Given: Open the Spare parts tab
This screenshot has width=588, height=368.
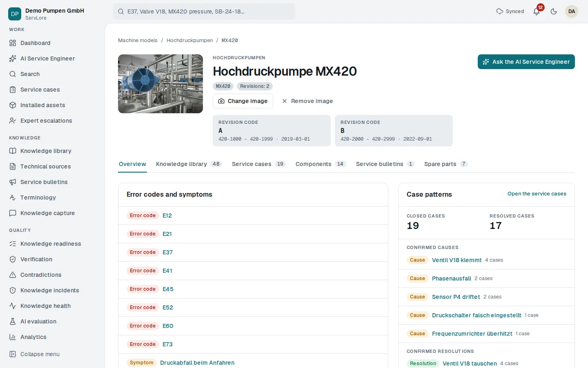Looking at the screenshot, I should point(446,164).
